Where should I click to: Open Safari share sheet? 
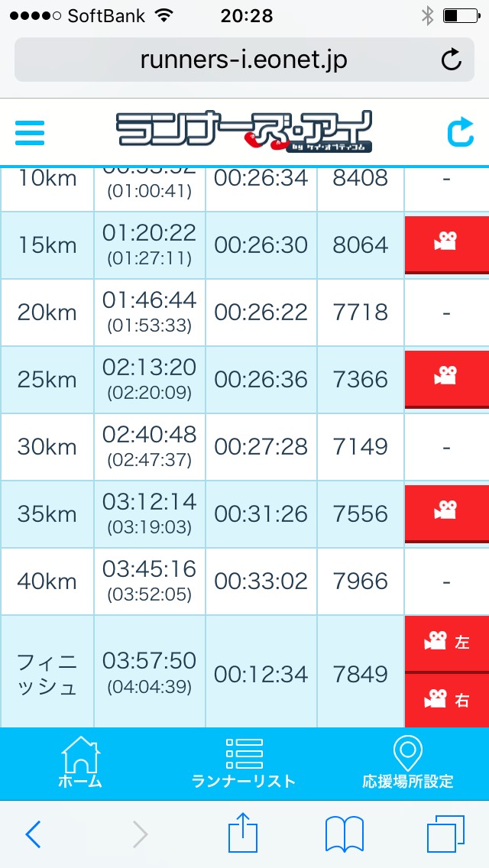coord(243,834)
